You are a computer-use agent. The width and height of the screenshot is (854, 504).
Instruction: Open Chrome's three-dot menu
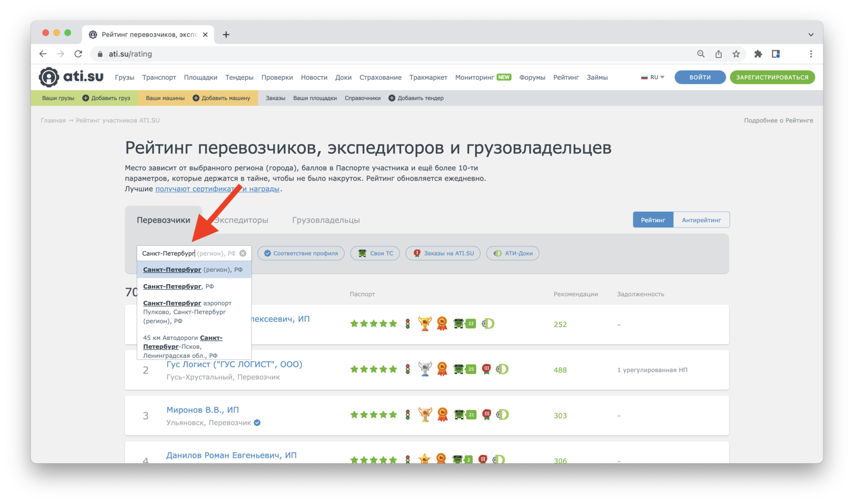click(x=811, y=54)
